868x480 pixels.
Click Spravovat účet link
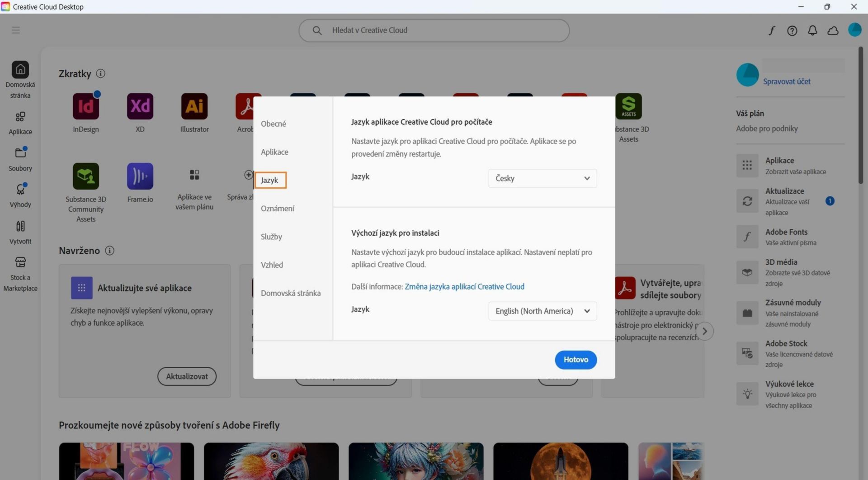tap(787, 81)
